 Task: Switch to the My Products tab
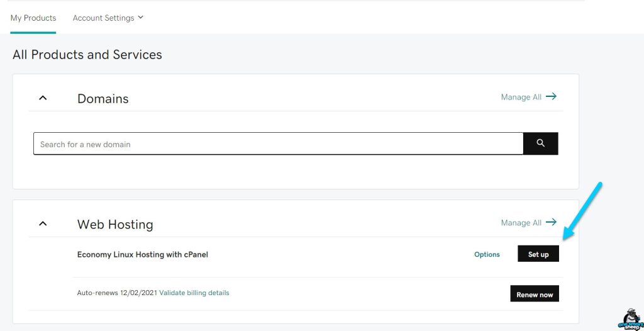pyautogui.click(x=33, y=18)
